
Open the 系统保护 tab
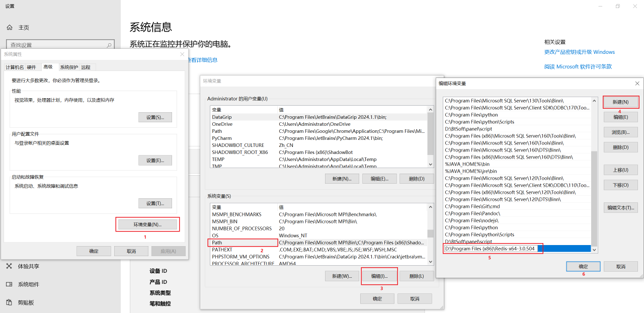[x=69, y=67]
